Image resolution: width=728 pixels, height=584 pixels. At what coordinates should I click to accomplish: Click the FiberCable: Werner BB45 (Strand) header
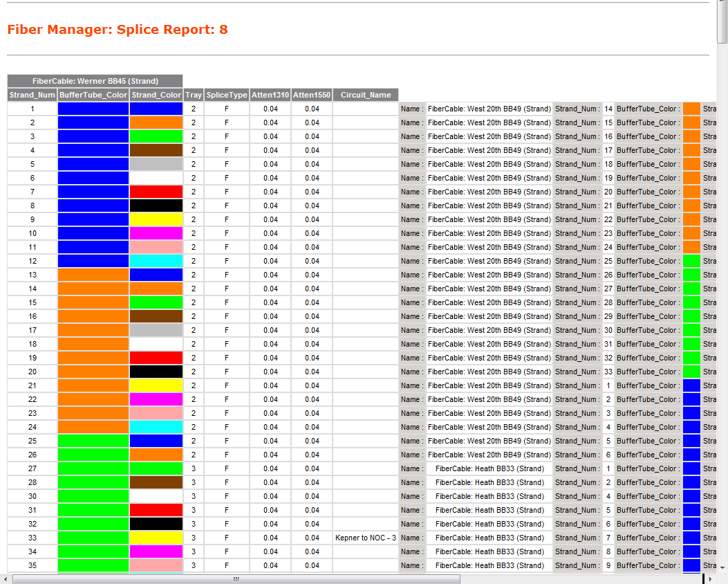pos(95,81)
